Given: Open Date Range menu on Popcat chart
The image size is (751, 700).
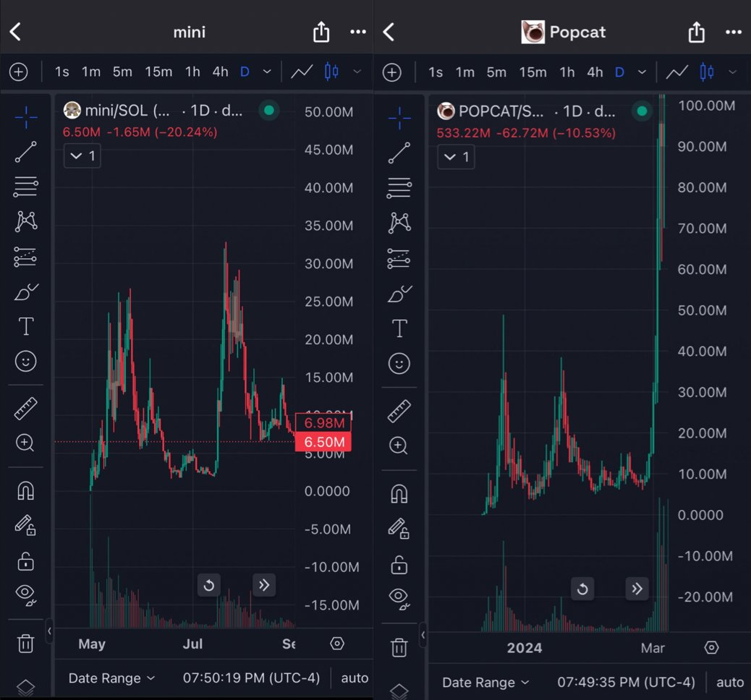Looking at the screenshot, I should [485, 683].
